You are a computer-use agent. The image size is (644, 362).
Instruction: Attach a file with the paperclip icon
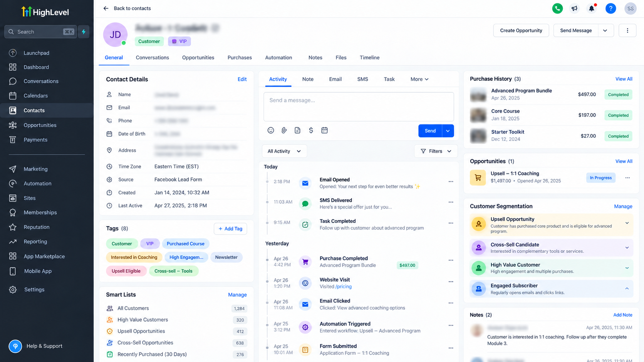[284, 130]
